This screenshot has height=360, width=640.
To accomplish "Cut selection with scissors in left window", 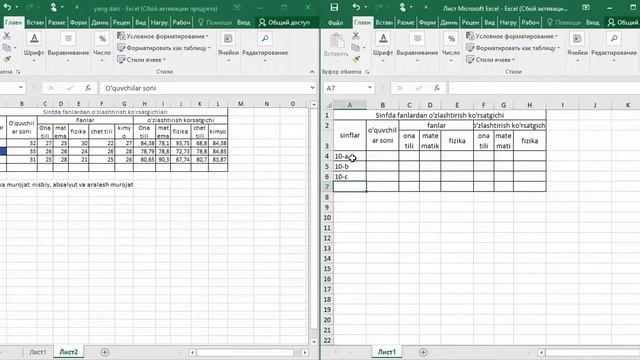I will coord(7,36).
